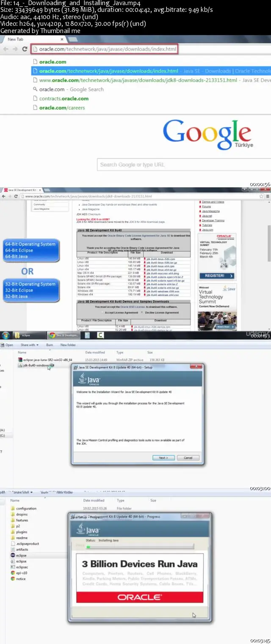
Task: Click Next in the Java SE setup wizard
Action: click(x=163, y=458)
